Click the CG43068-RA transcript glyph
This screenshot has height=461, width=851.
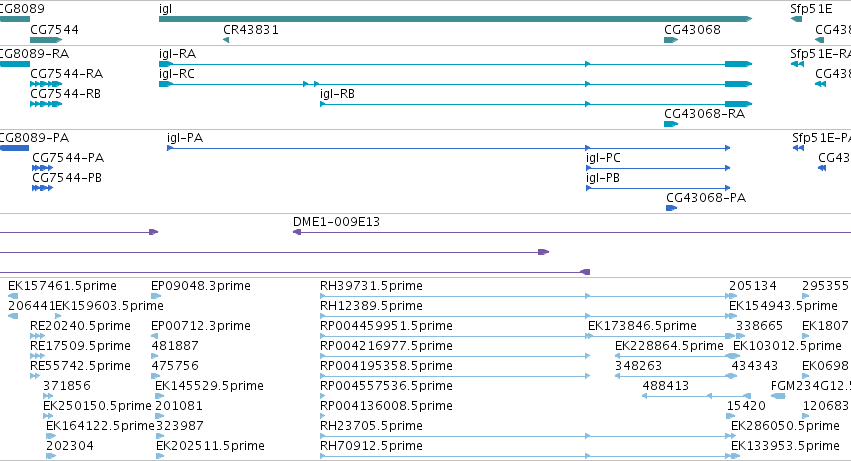click(x=671, y=124)
